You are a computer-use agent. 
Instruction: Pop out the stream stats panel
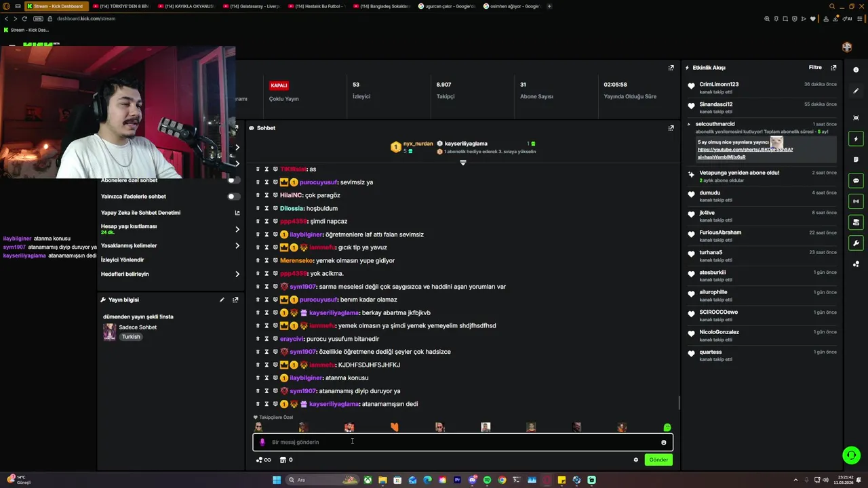point(671,68)
